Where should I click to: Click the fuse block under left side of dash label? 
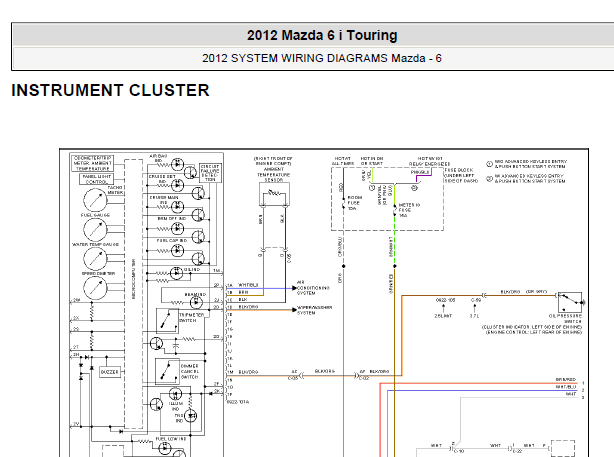click(461, 175)
